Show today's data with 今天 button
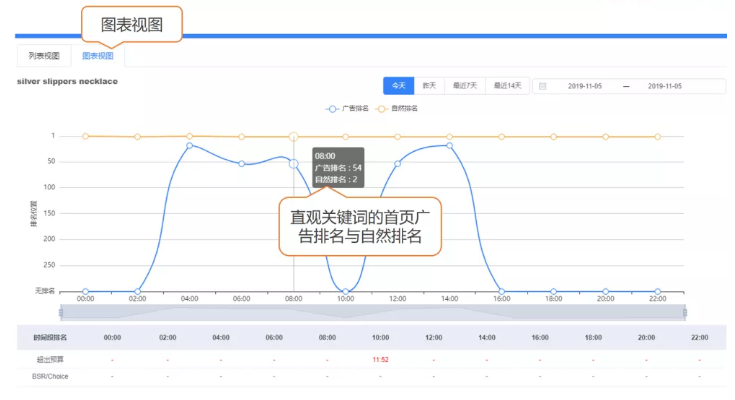The width and height of the screenshot is (735, 400). click(398, 86)
